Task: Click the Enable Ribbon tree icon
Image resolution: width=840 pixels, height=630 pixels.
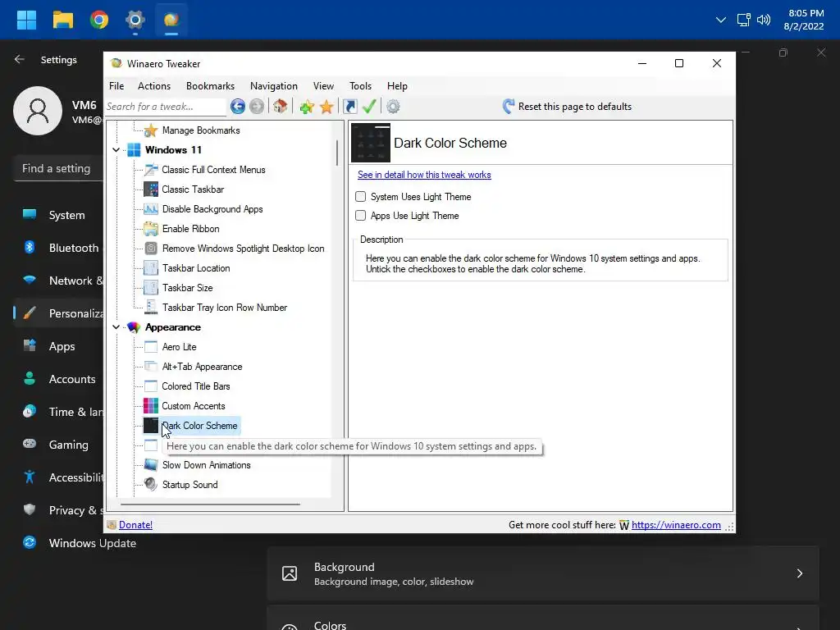Action: 151,229
